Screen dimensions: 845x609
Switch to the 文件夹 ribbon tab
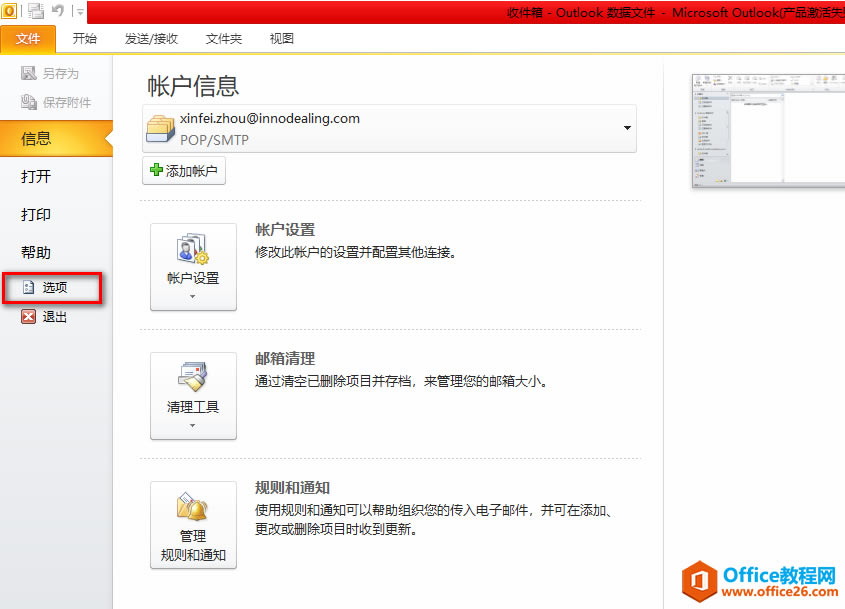point(224,39)
